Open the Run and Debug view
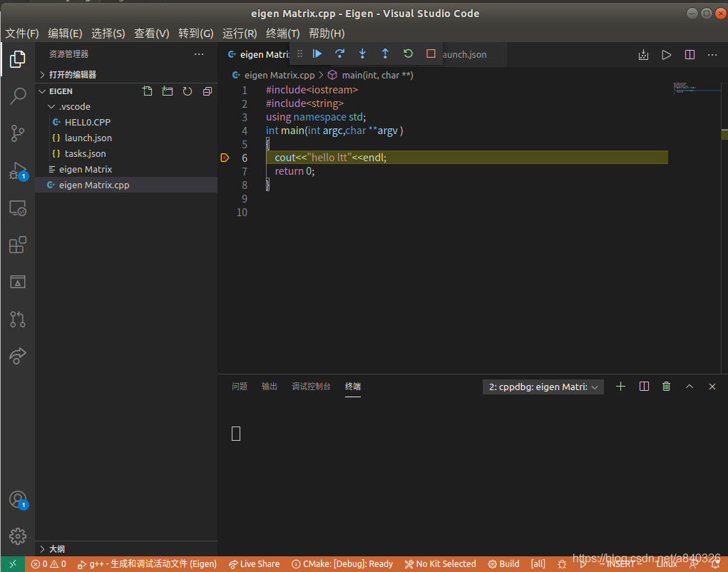Viewport: 728px width, 572px height. click(x=18, y=170)
